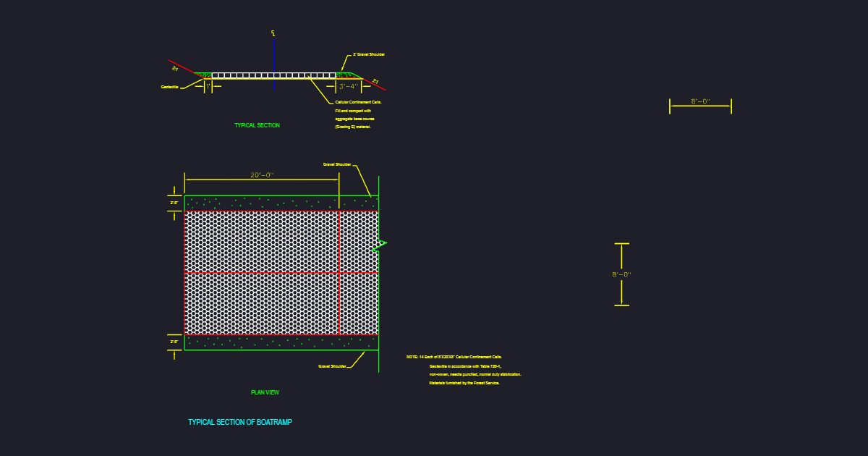Pick the "20'-0"" dimension text

pyautogui.click(x=261, y=175)
